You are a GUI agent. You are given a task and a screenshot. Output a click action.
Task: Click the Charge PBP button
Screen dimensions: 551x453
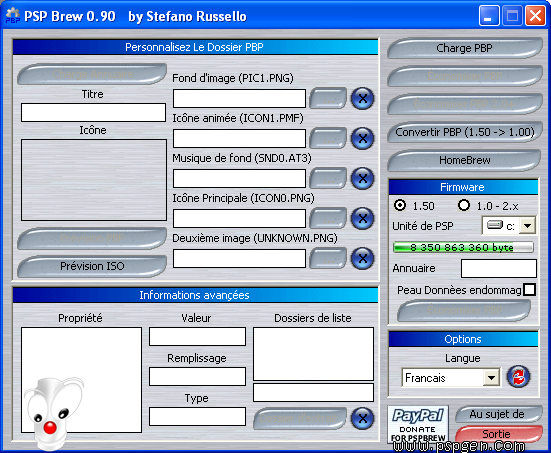(465, 48)
